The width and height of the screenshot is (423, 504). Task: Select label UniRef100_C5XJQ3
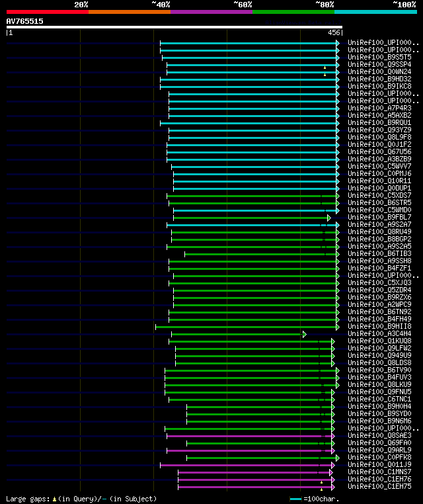click(x=379, y=283)
